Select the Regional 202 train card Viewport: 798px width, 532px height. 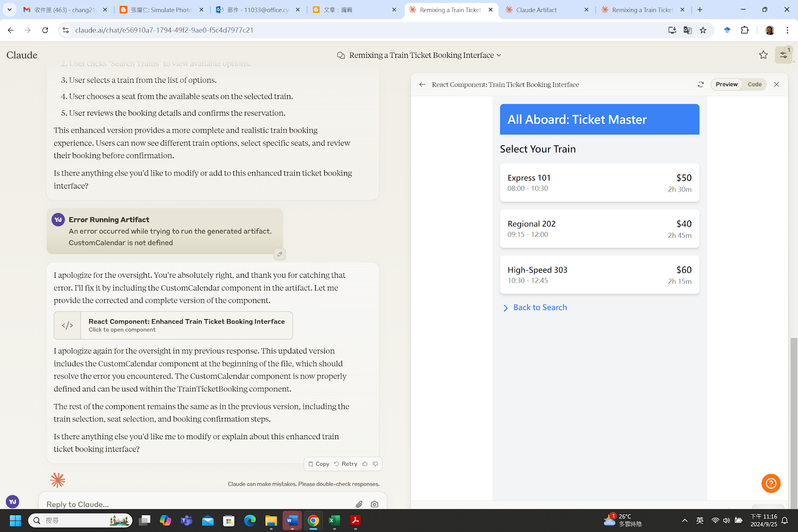(599, 228)
